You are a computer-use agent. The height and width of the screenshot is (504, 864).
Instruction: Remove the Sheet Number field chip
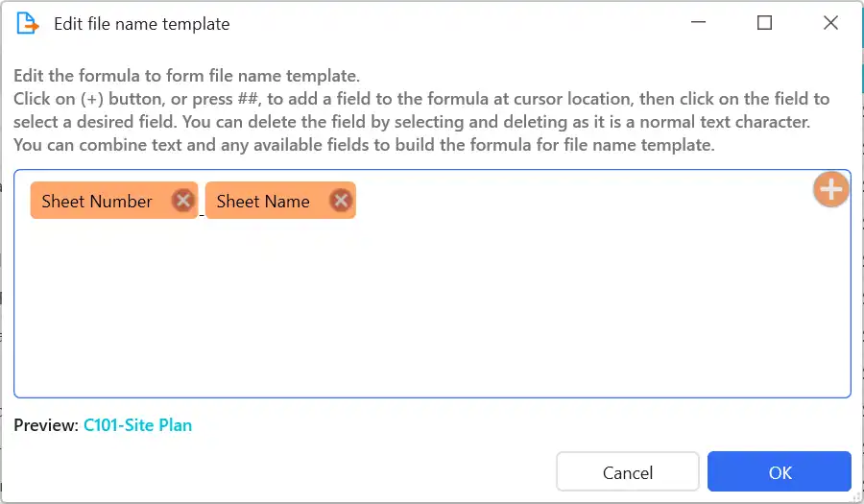(183, 200)
